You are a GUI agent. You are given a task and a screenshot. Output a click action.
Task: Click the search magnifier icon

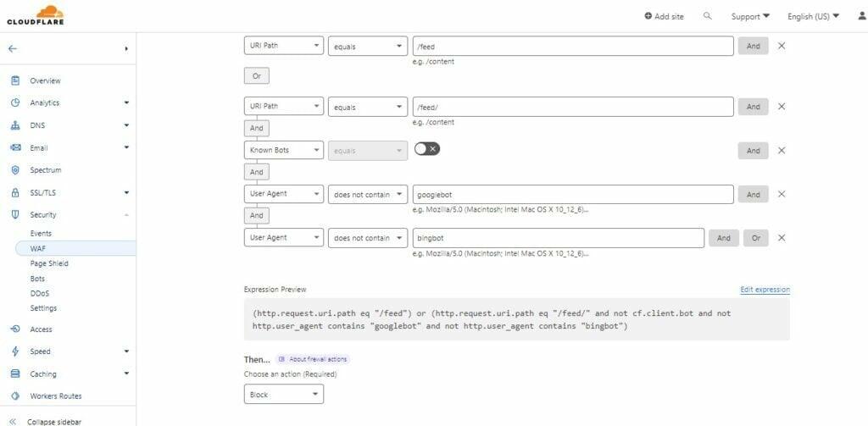[708, 16]
